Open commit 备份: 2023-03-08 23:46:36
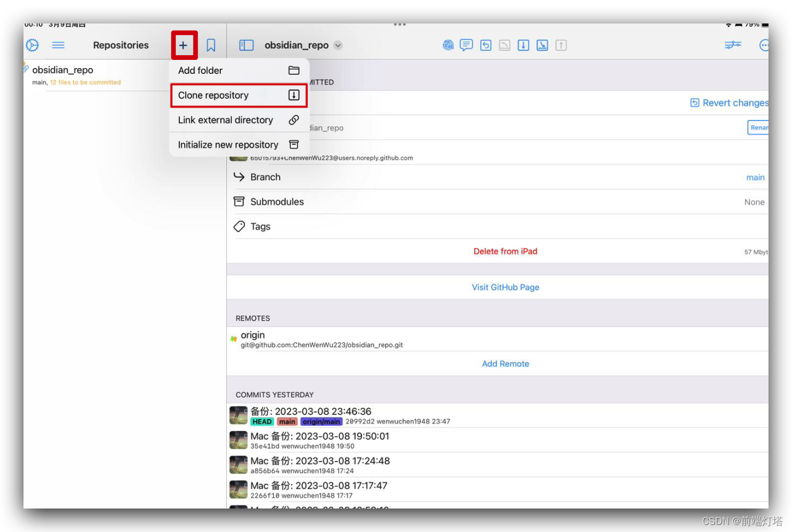Image resolution: width=792 pixels, height=532 pixels. pyautogui.click(x=498, y=415)
